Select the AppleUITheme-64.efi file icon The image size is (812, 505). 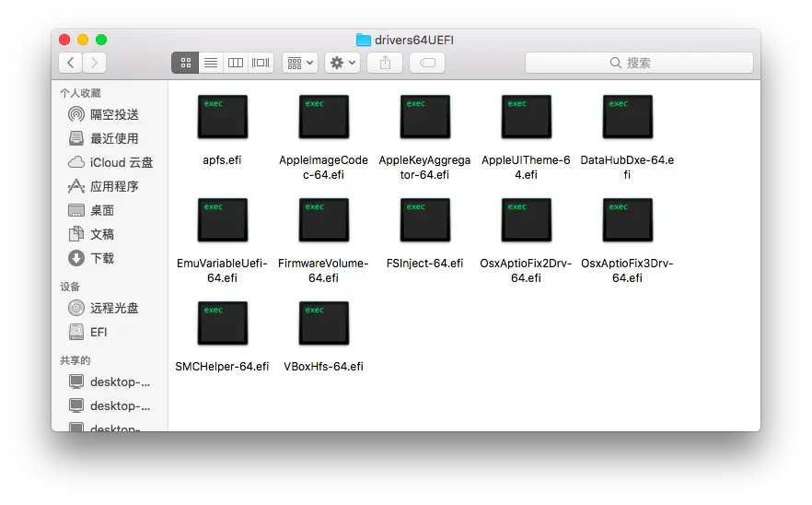527,117
